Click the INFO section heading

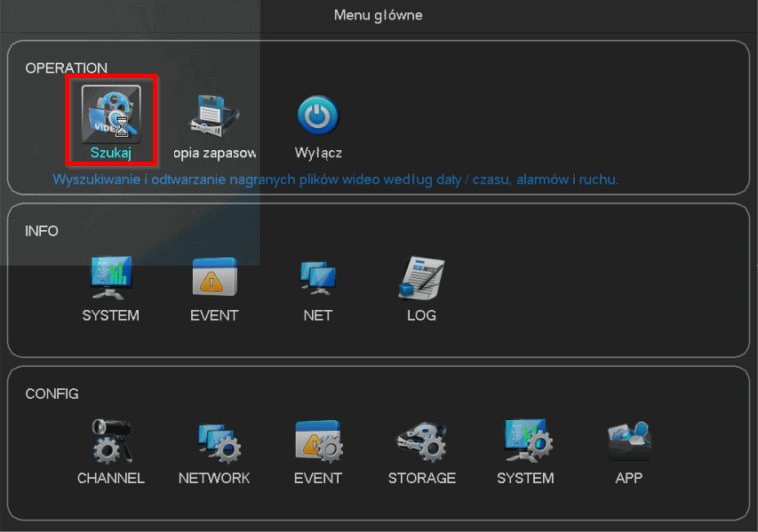[x=42, y=231]
